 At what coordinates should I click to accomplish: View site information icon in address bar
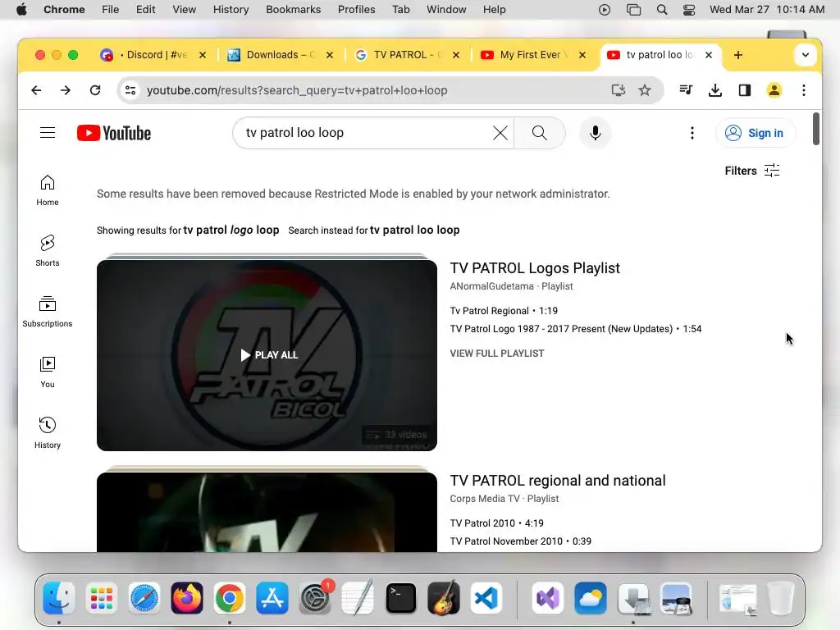(130, 90)
